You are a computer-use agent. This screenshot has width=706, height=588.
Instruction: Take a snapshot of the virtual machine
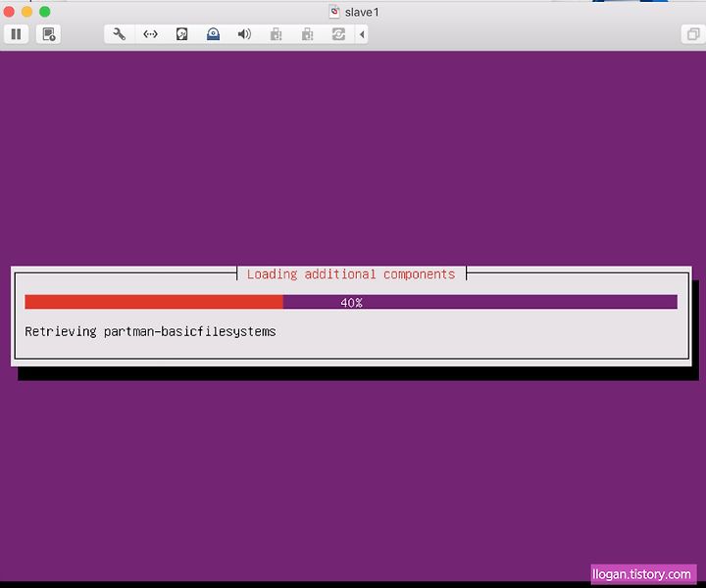(x=49, y=34)
